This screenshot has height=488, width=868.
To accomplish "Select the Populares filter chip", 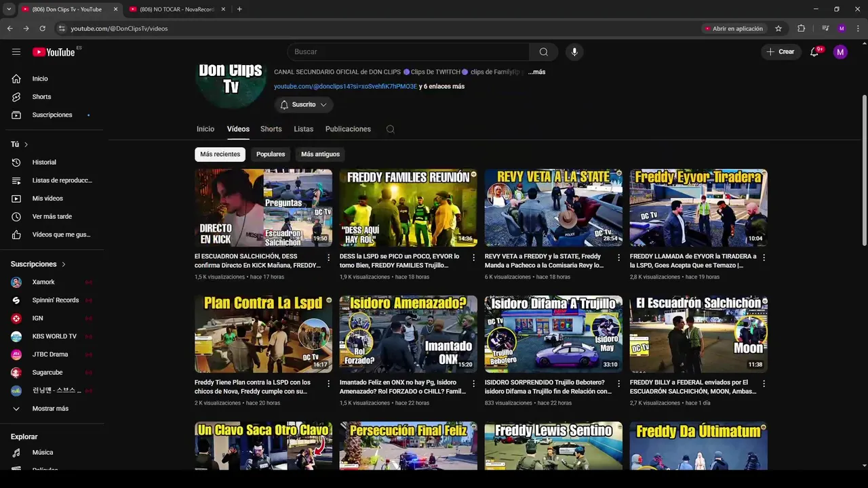I will point(271,155).
